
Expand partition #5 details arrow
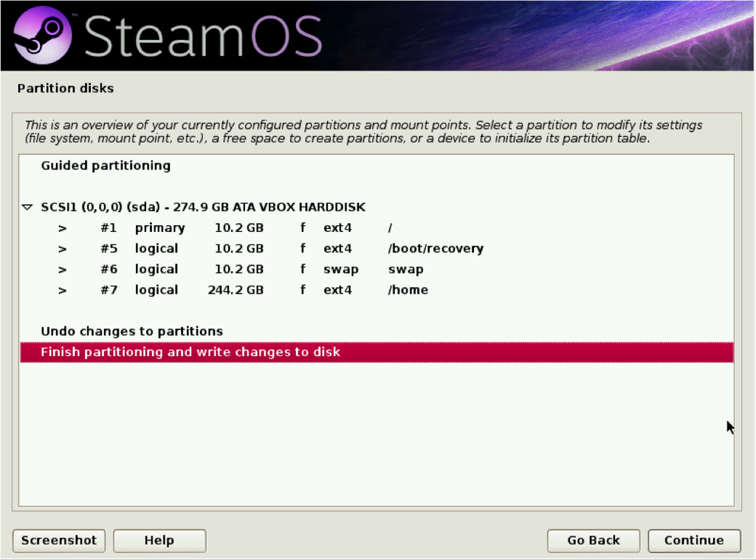tap(62, 248)
